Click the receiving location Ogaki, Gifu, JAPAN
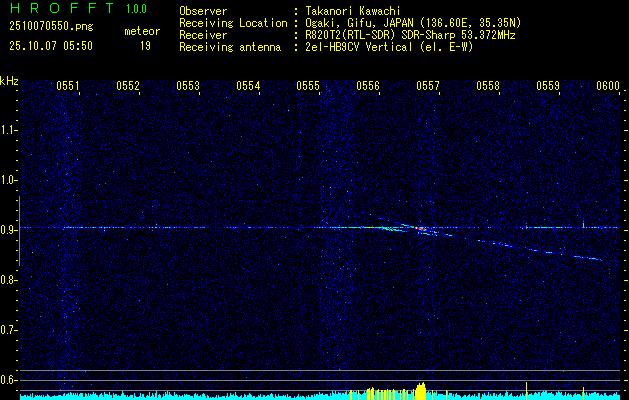Screen dimensions: 629x400 click(x=359, y=23)
